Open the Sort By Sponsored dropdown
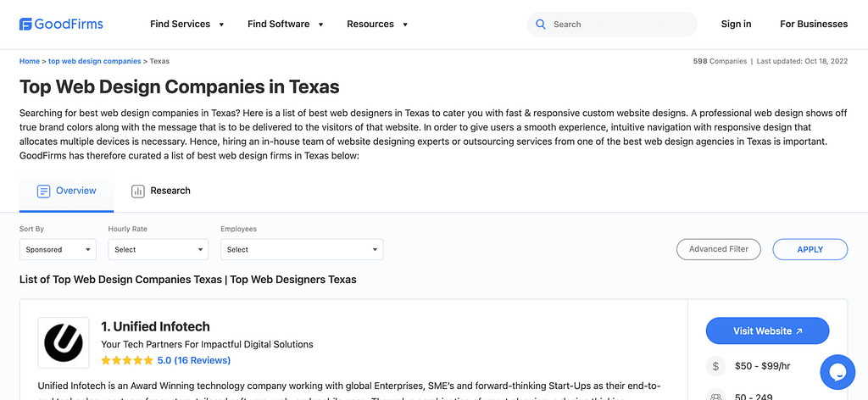The height and width of the screenshot is (400, 868). (x=58, y=249)
